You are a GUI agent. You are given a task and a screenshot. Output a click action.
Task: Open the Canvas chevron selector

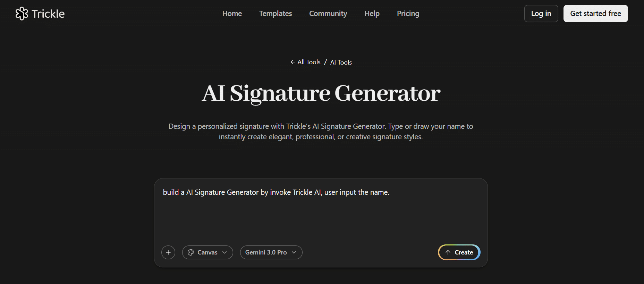click(225, 252)
